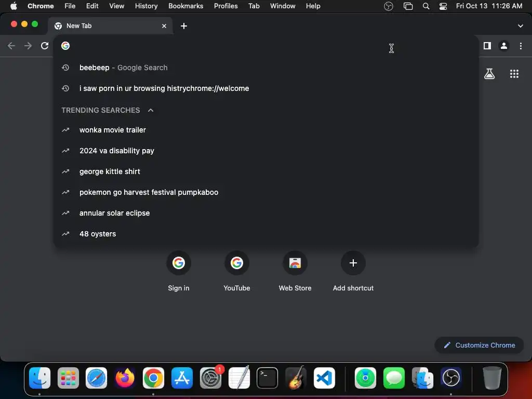Choose 'annular solar eclipse' suggestion
Image resolution: width=532 pixels, height=399 pixels.
(x=266, y=213)
